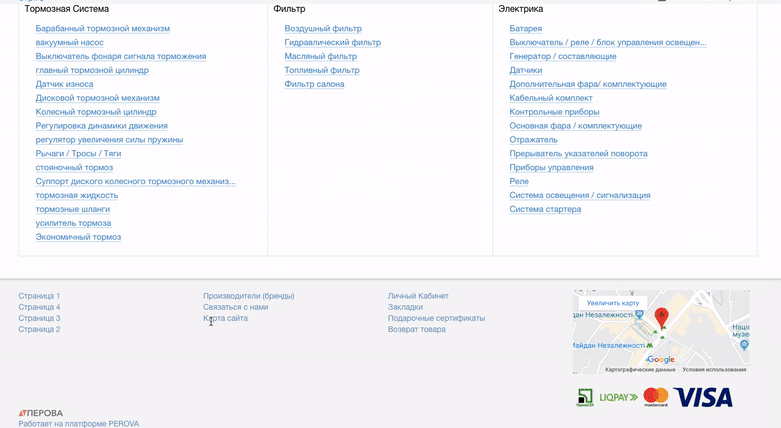This screenshot has width=781, height=428.
Task: Open Кабельный комплект link
Action: (x=551, y=98)
